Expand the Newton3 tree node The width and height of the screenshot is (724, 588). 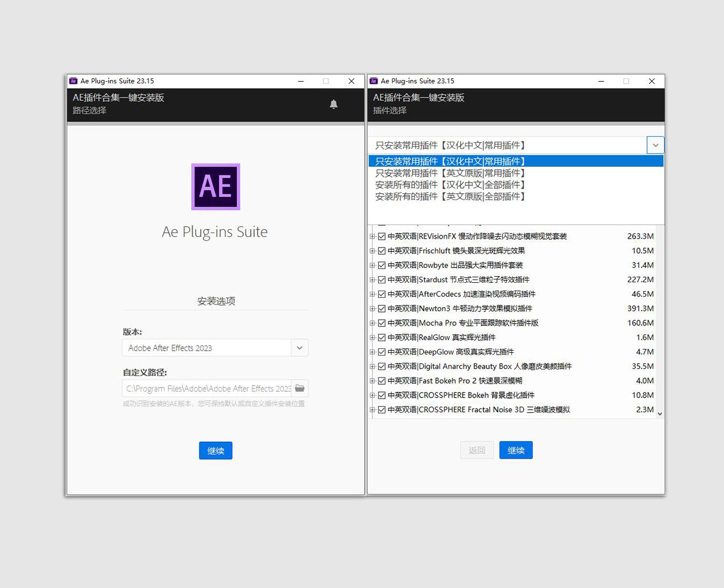click(x=372, y=309)
